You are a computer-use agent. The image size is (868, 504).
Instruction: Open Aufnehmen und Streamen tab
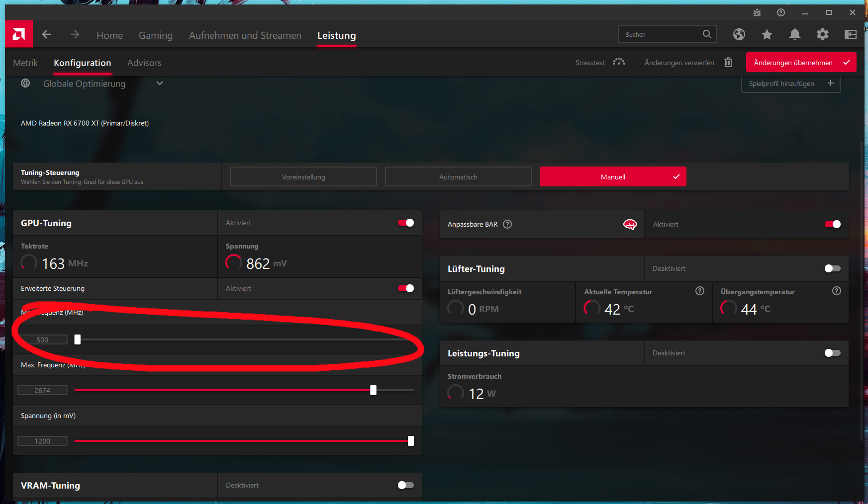[245, 35]
